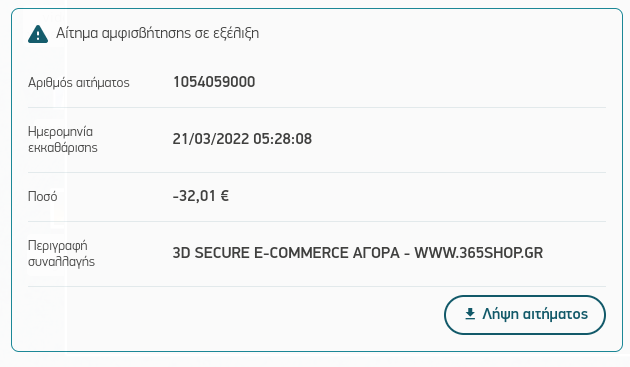Click the Αριθμός αιτήματος label
Screen dimensions: 630x367
click(x=79, y=83)
